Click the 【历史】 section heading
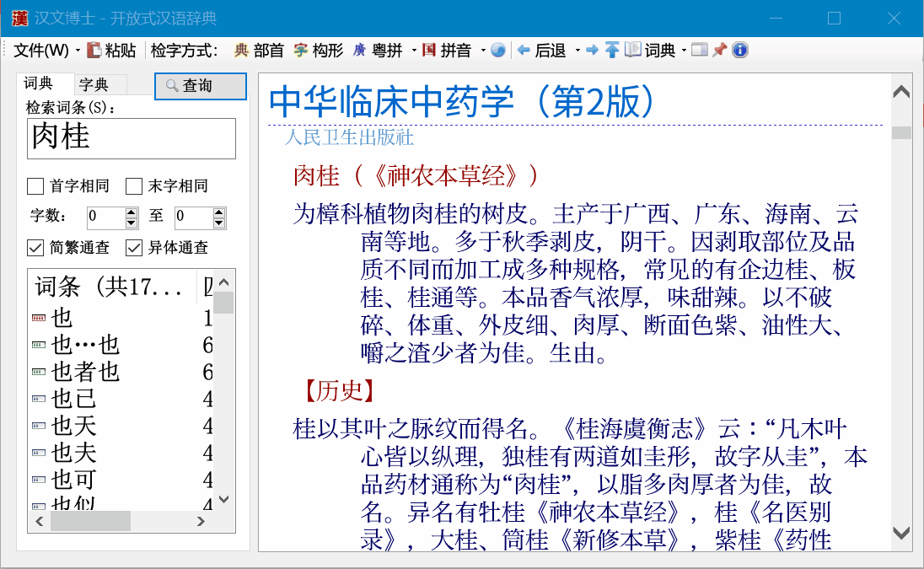Viewport: 924px width, 569px height. pyautogui.click(x=340, y=390)
